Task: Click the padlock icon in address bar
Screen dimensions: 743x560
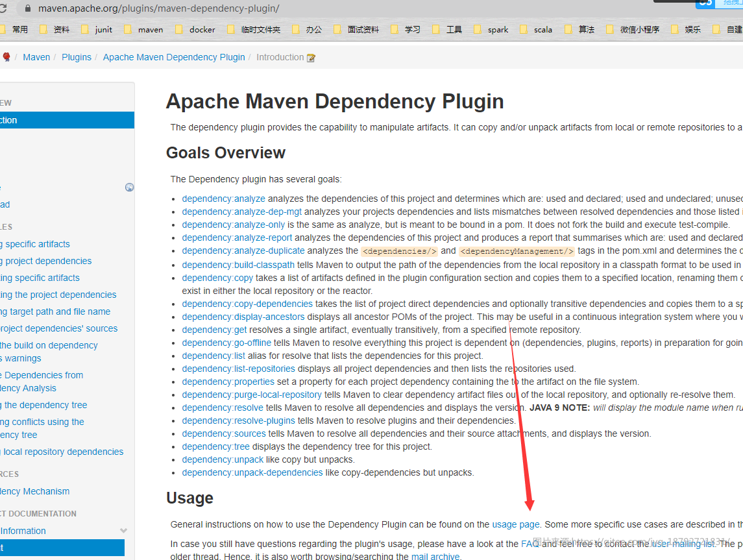Action: (x=27, y=8)
